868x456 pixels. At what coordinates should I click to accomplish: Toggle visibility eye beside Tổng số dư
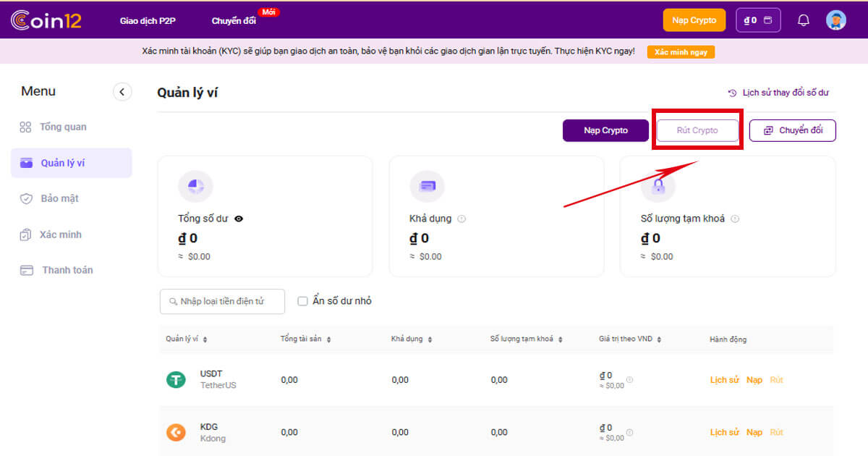click(x=239, y=219)
